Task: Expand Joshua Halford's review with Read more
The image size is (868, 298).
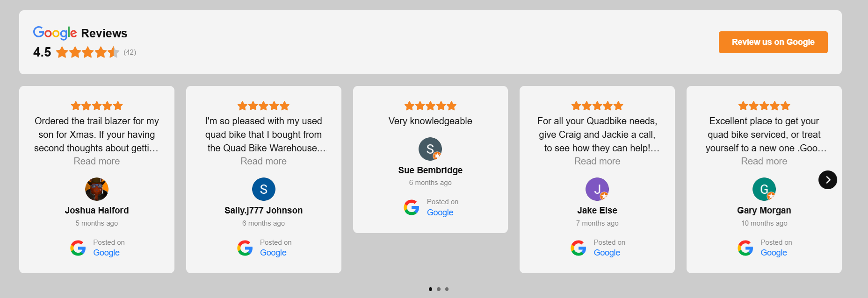Action: [97, 161]
